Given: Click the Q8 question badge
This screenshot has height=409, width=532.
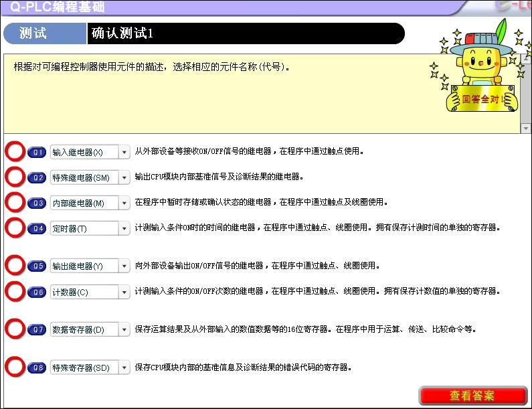Looking at the screenshot, I should pos(37,367).
